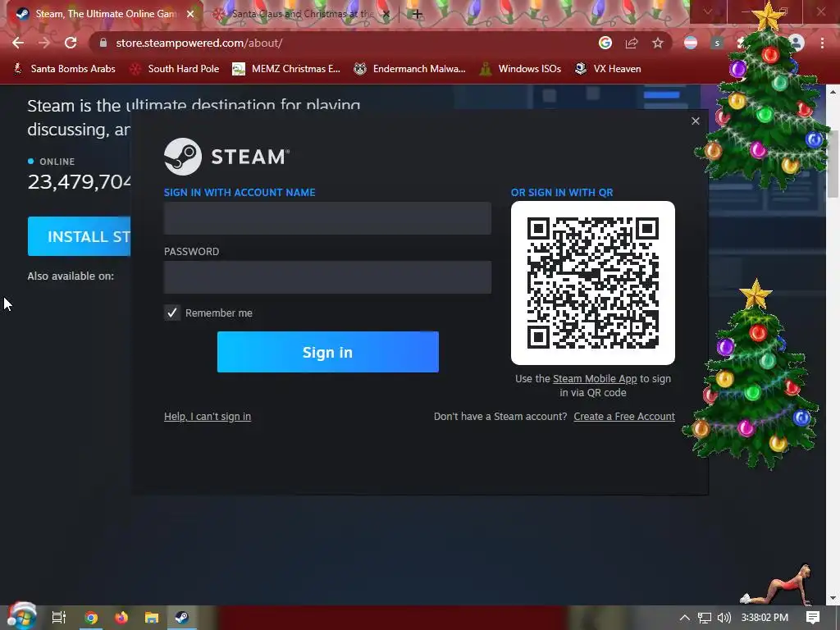Open Help, I can't sign in link
The image size is (840, 630).
click(x=208, y=416)
